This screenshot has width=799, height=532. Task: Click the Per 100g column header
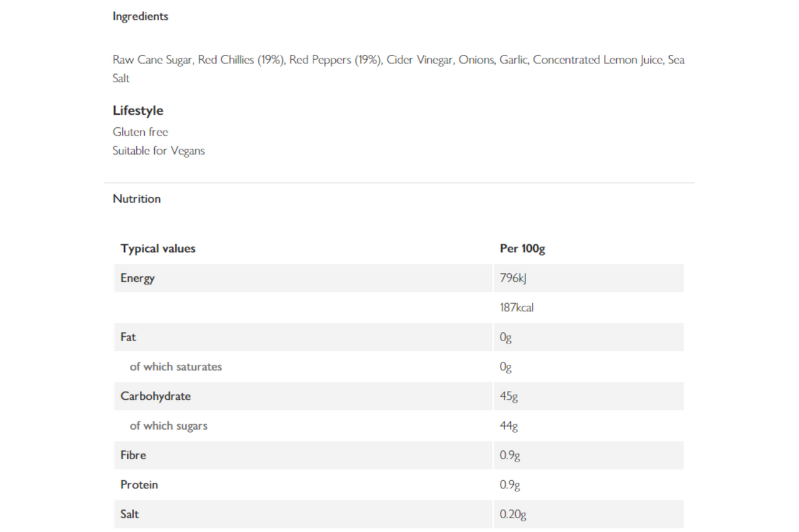[x=522, y=248]
